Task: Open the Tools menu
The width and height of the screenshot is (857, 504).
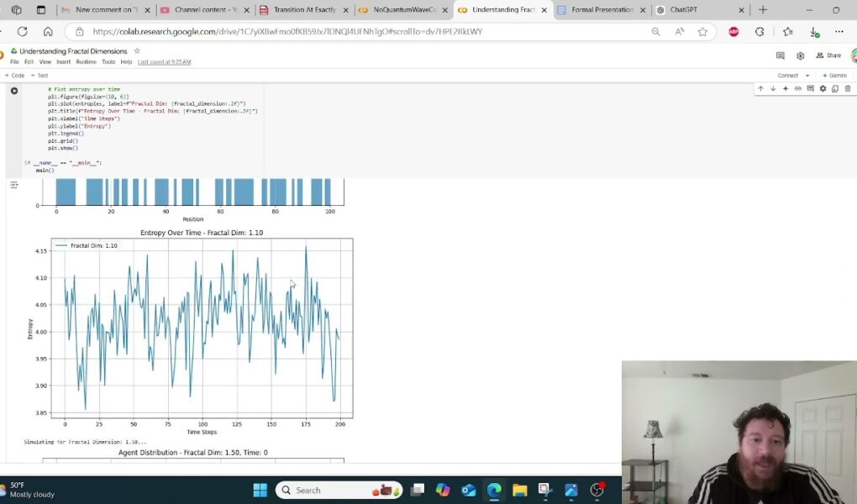Action: 108,62
